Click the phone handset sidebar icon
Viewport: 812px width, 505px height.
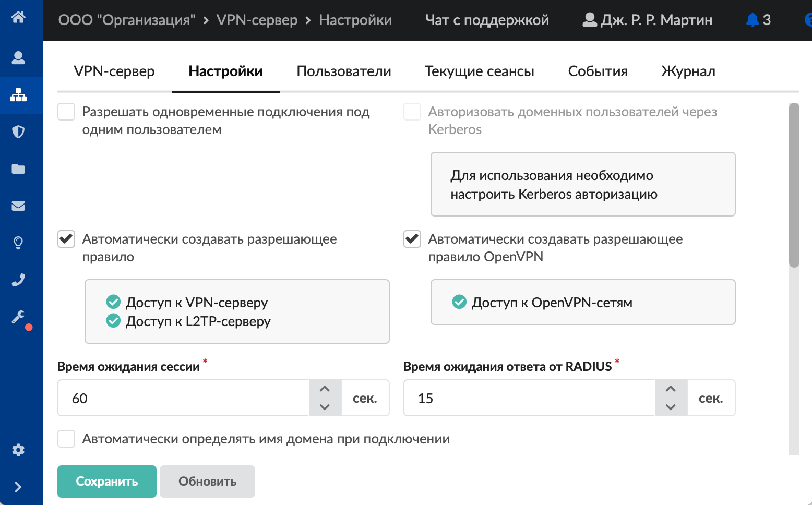18,280
